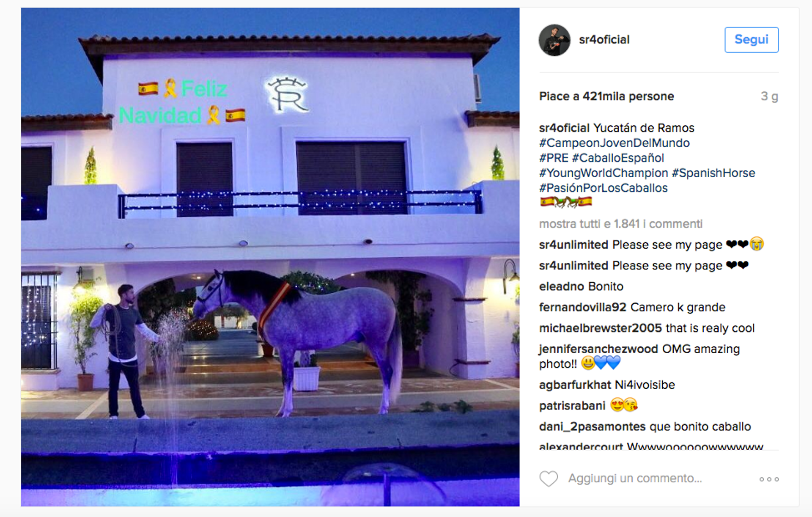Open sr4oficial username in header

[x=604, y=40]
